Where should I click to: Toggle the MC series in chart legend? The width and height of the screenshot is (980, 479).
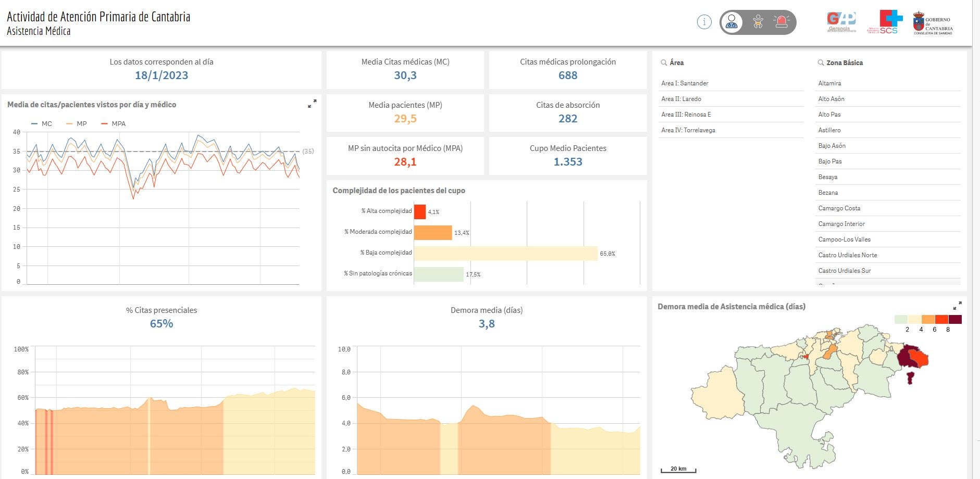pos(42,124)
